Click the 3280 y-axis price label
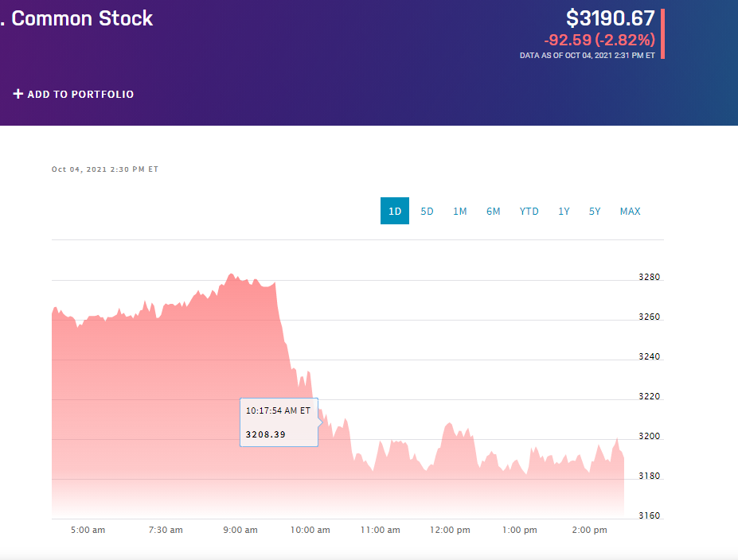 pos(649,278)
